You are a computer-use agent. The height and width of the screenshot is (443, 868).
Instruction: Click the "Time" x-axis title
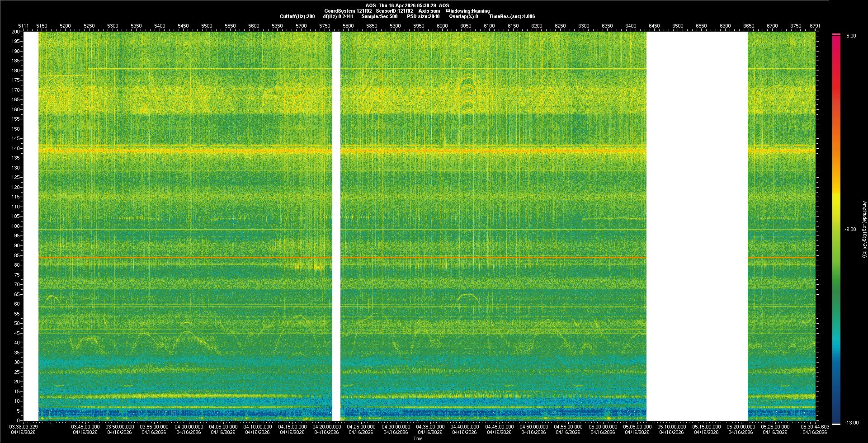pyautogui.click(x=418, y=439)
